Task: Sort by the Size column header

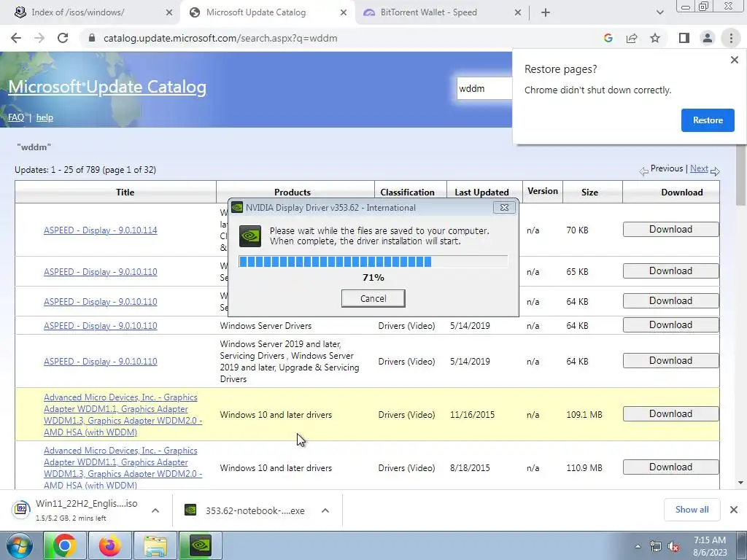Action: [589, 192]
